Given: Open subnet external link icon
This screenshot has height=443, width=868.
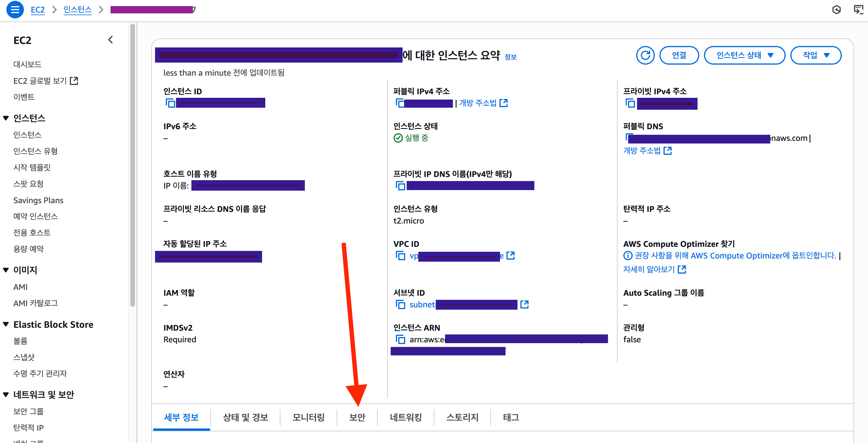Looking at the screenshot, I should 525,304.
